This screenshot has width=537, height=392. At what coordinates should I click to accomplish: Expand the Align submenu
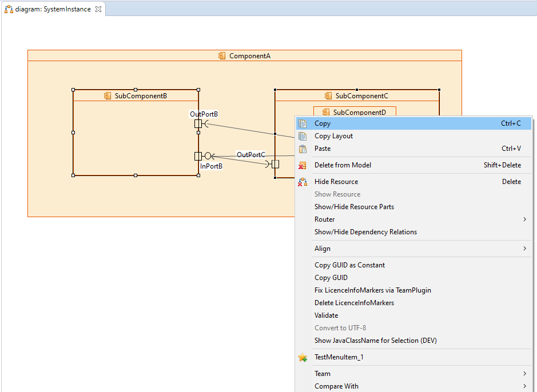tap(524, 249)
